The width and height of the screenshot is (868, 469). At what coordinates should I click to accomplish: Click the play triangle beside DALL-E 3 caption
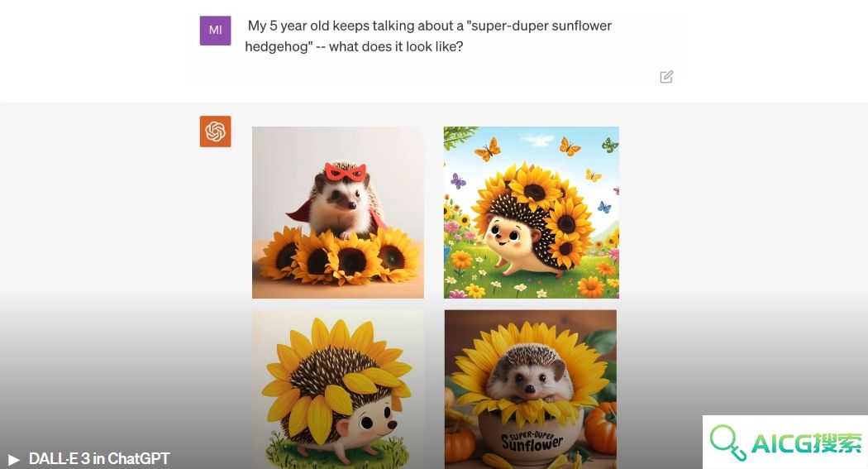pos(14,460)
